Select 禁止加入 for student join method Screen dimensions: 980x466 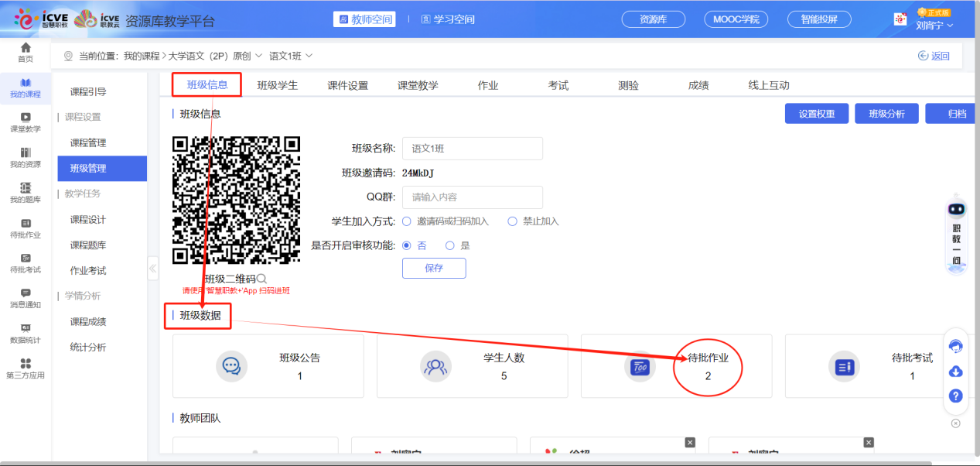(x=511, y=221)
